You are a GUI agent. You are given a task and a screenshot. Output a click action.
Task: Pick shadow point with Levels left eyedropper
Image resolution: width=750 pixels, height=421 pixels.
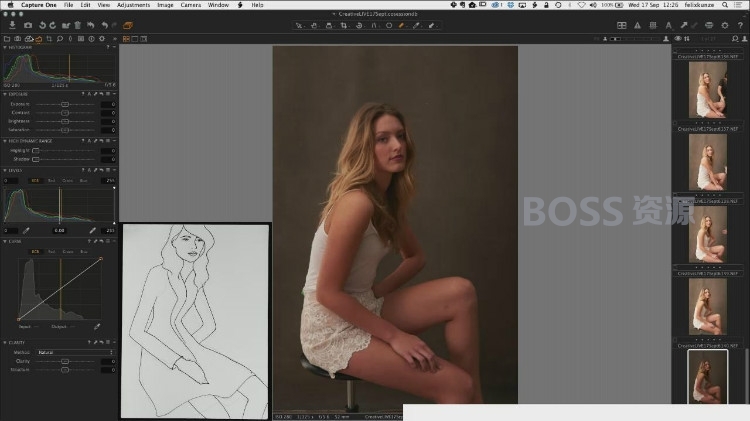tap(26, 231)
